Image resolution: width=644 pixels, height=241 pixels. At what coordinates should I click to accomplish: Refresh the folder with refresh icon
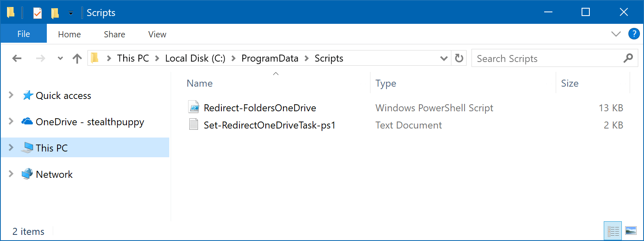(459, 58)
